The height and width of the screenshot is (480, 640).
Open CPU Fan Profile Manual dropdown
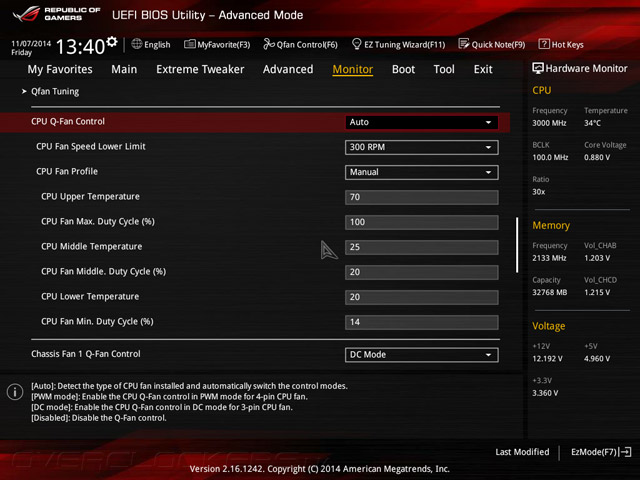pos(422,172)
